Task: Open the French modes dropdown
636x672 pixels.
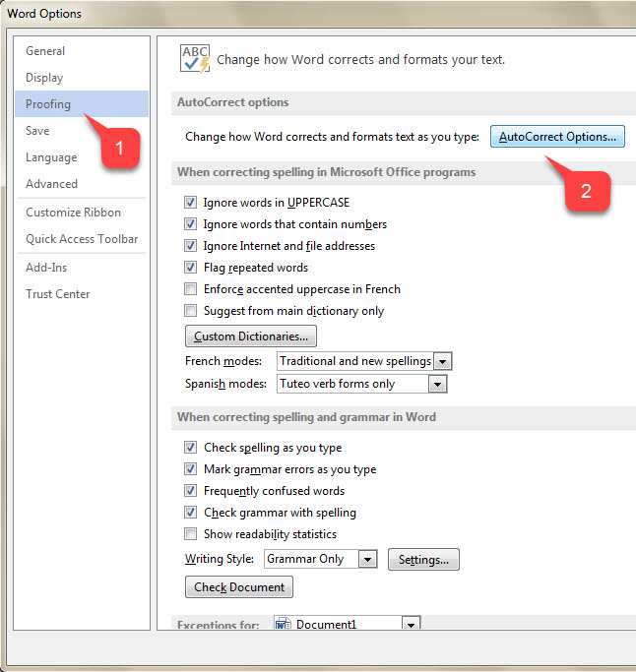Action: click(x=442, y=361)
